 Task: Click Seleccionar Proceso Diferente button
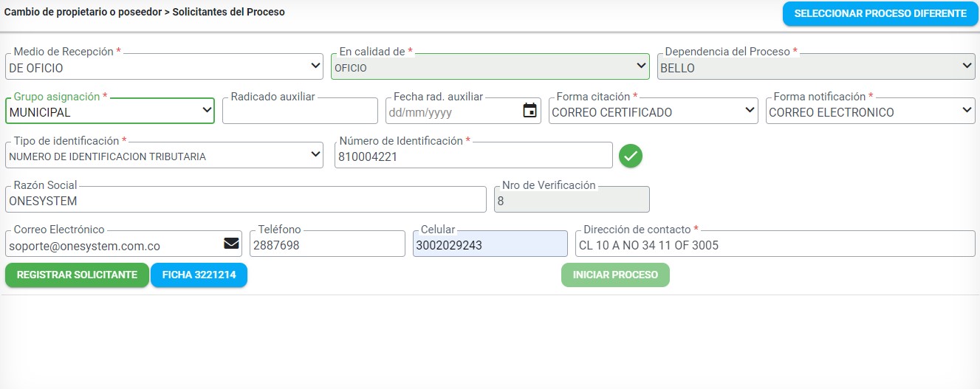tap(880, 13)
